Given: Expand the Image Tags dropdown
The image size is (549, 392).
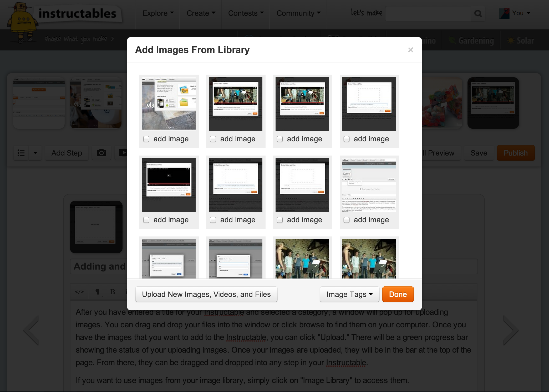Looking at the screenshot, I should pyautogui.click(x=349, y=295).
